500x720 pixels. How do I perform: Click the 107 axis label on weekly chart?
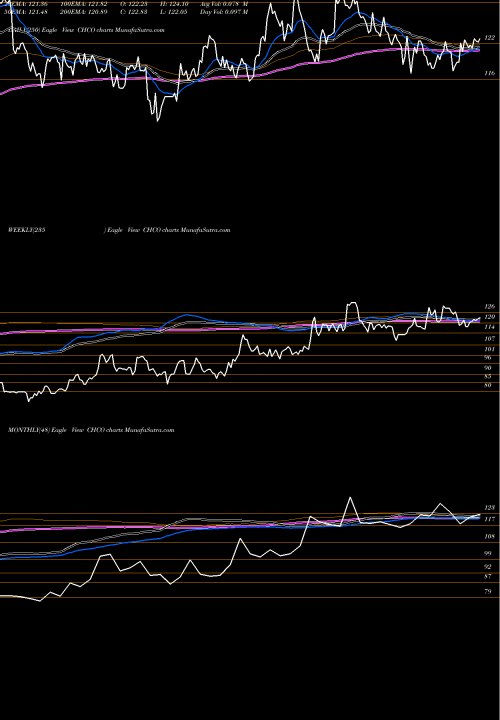489,339
